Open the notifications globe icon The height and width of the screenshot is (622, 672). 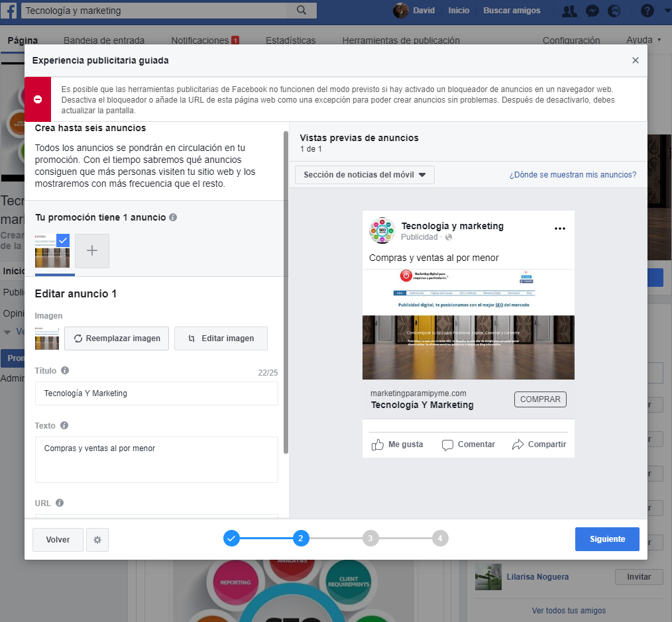614,11
